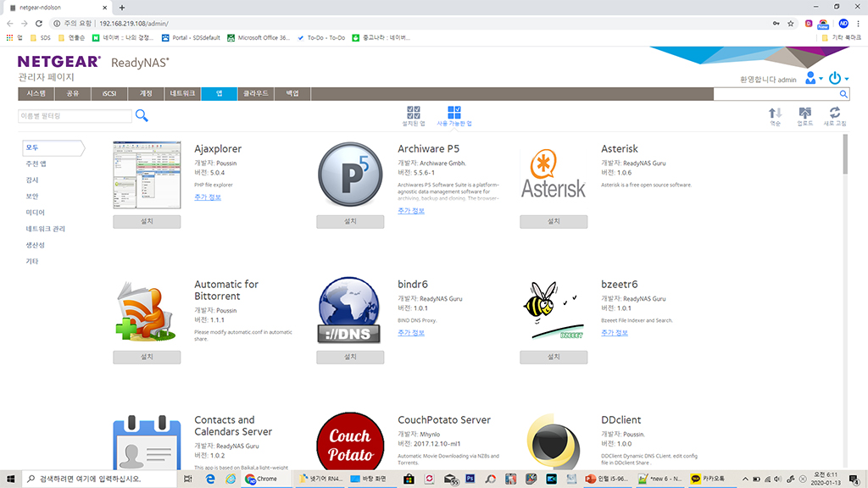Viewport: 868px width, 488px height.
Task: Select the 추천 앱 category
Action: click(36, 164)
